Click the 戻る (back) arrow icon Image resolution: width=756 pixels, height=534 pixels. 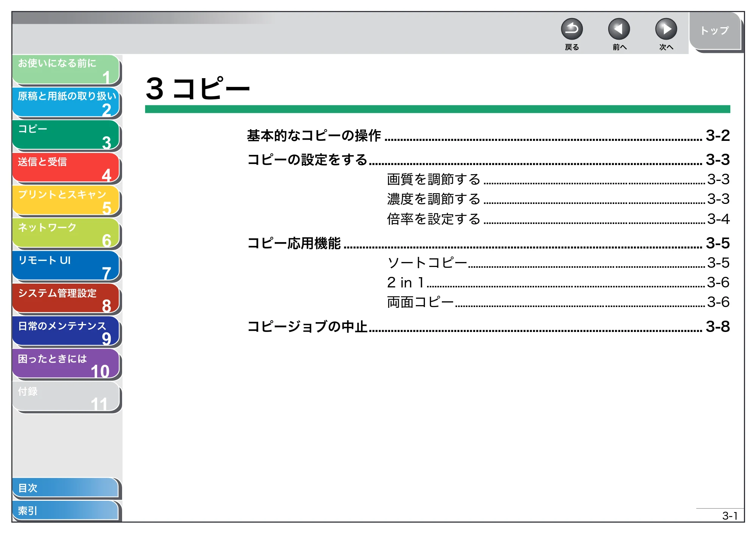pyautogui.click(x=572, y=29)
